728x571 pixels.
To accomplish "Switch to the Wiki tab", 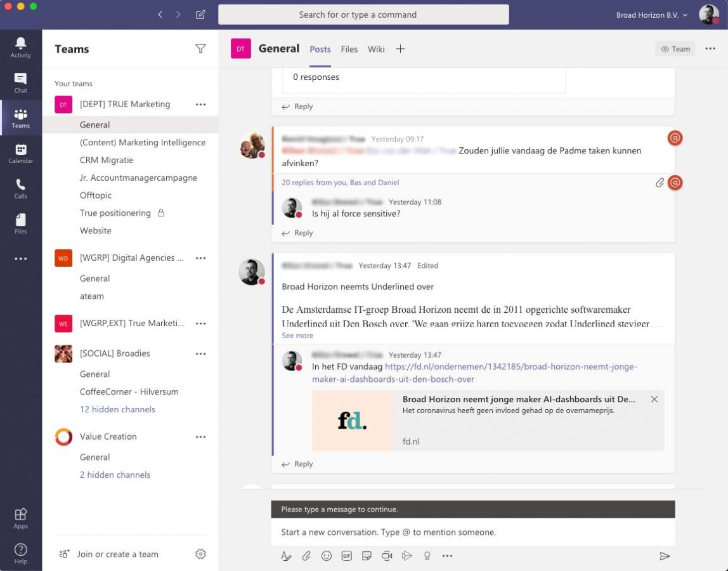I will [376, 49].
